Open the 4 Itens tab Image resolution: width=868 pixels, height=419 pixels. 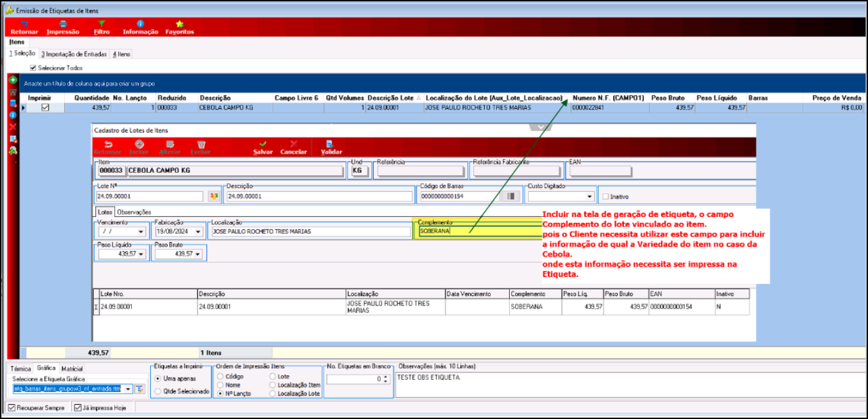[x=122, y=53]
